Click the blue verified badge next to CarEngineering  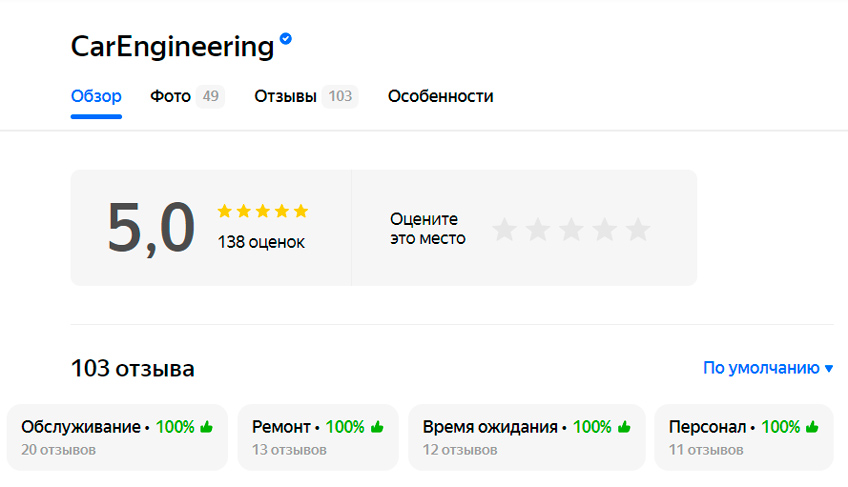point(286,38)
